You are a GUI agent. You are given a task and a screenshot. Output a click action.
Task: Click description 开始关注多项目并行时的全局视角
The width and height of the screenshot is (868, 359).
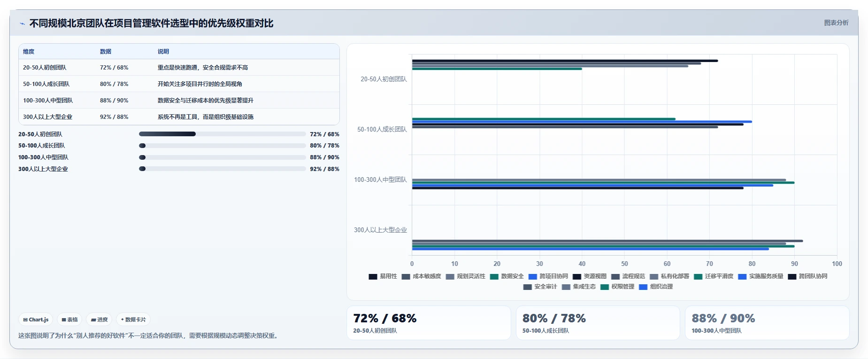pos(200,84)
